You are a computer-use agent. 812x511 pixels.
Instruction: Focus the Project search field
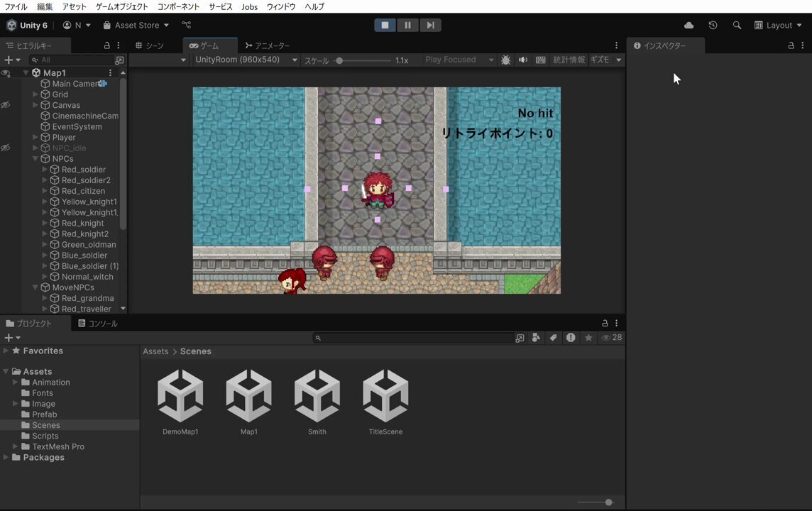tap(412, 338)
